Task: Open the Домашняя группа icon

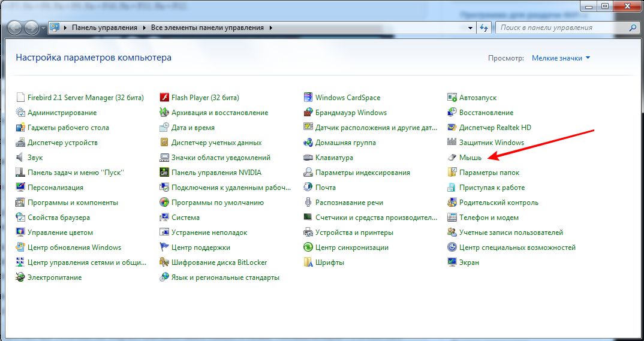Action: tap(308, 143)
